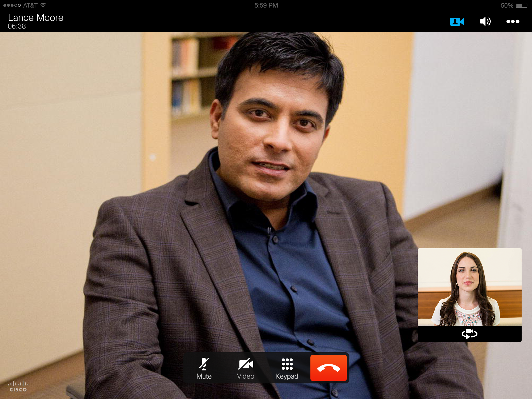Open the Keypad
The height and width of the screenshot is (399, 532).
pyautogui.click(x=287, y=368)
